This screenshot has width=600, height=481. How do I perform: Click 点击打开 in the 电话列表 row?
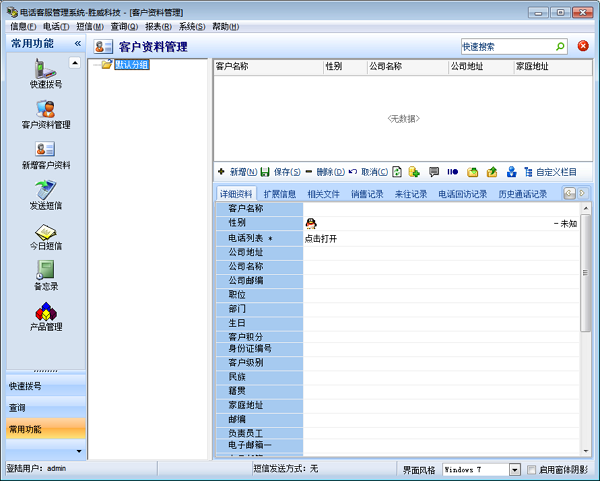click(321, 239)
